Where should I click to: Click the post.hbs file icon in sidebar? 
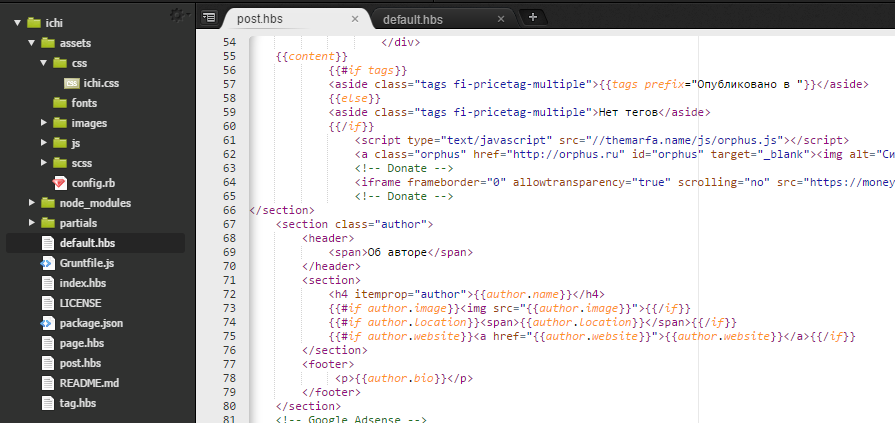point(47,363)
